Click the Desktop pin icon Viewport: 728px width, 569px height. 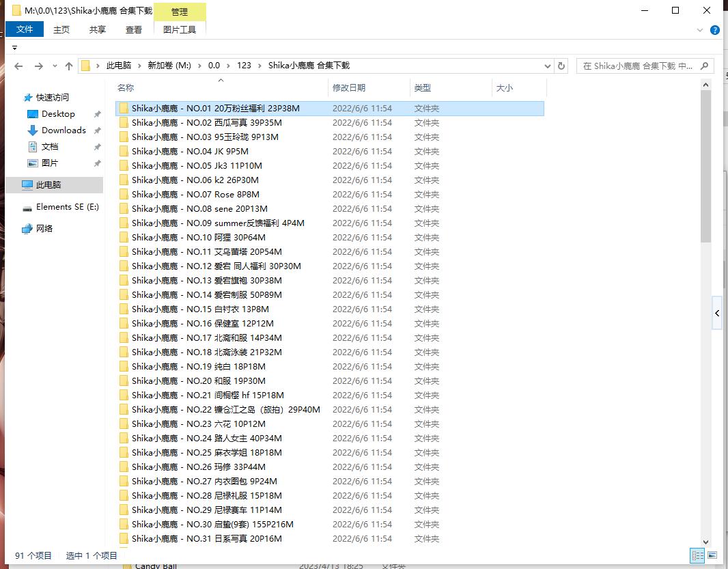click(97, 114)
